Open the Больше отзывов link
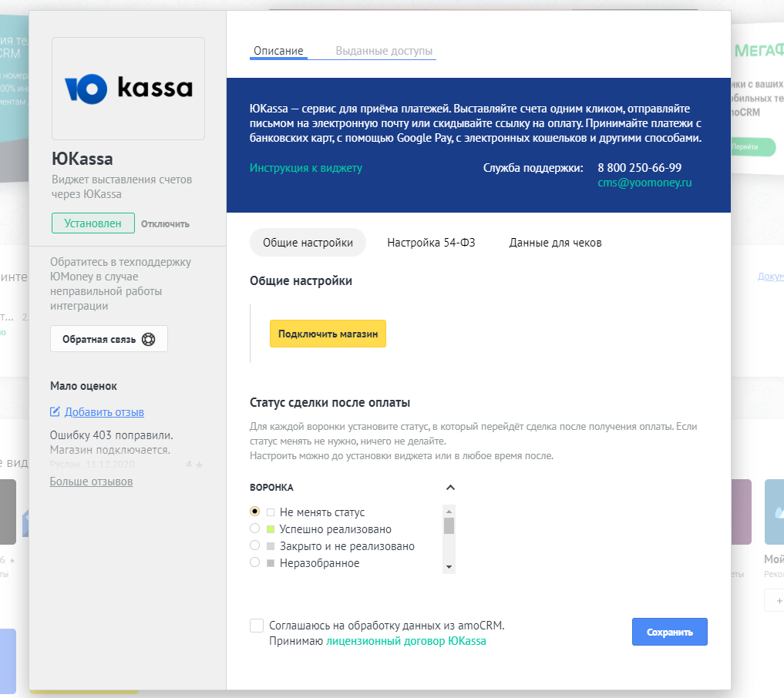The width and height of the screenshot is (784, 698). click(x=91, y=482)
